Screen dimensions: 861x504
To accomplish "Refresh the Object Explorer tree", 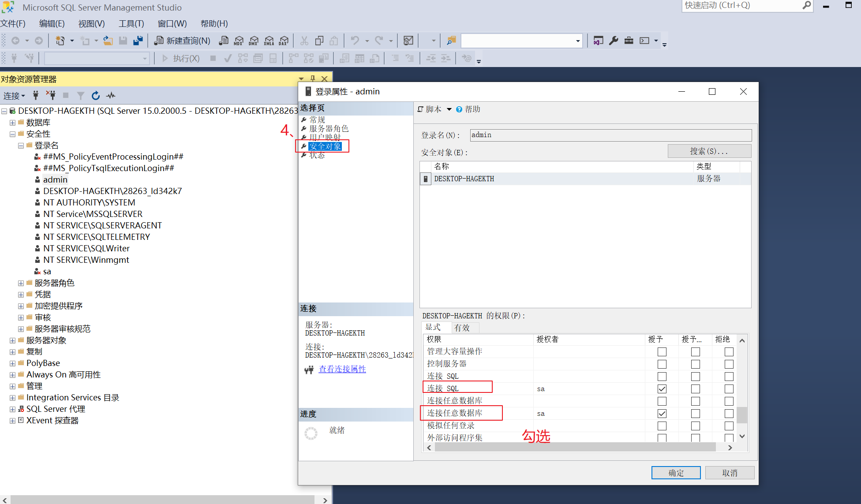I will [x=96, y=95].
